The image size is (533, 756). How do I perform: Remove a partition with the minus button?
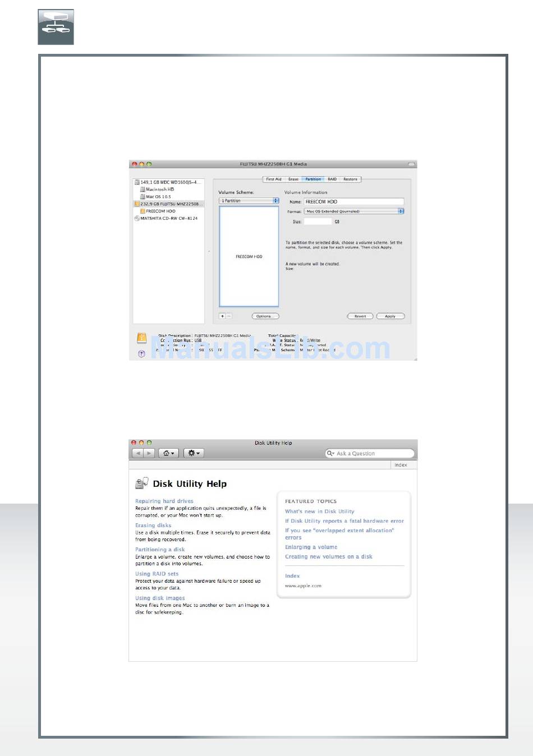click(229, 316)
